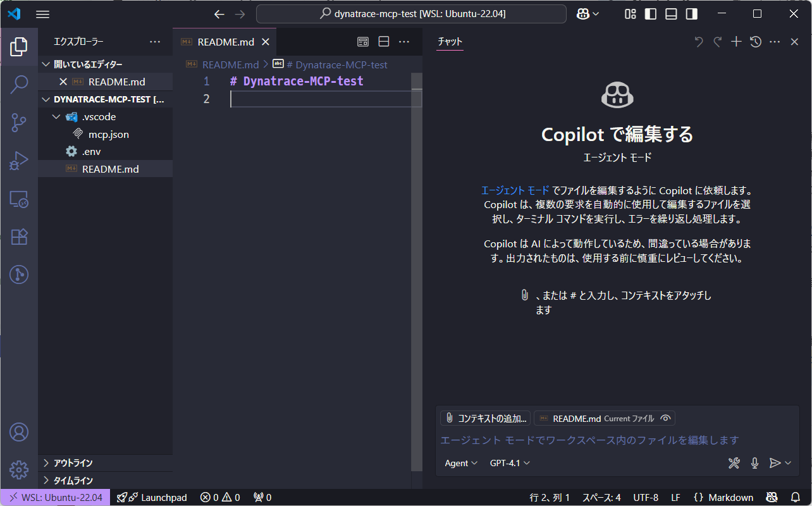Screen dimensions: 812x506
Task: Click the chat prompt input field
Action: pyautogui.click(x=617, y=440)
